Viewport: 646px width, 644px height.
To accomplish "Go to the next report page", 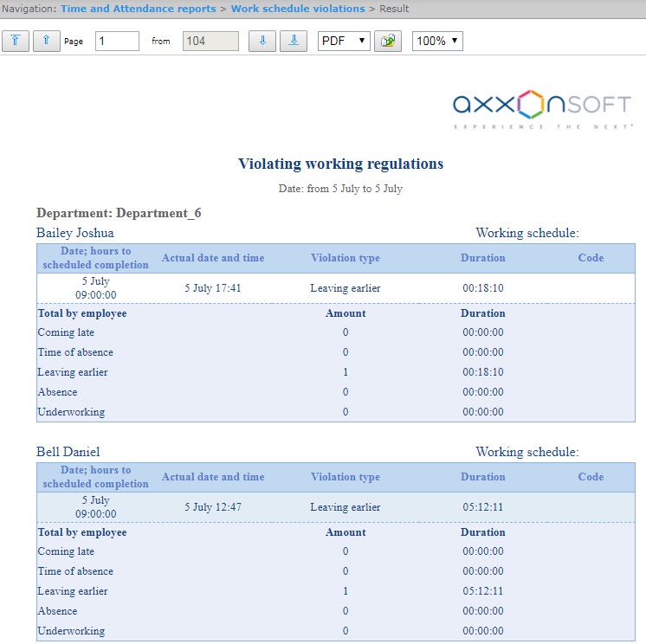I will (262, 41).
